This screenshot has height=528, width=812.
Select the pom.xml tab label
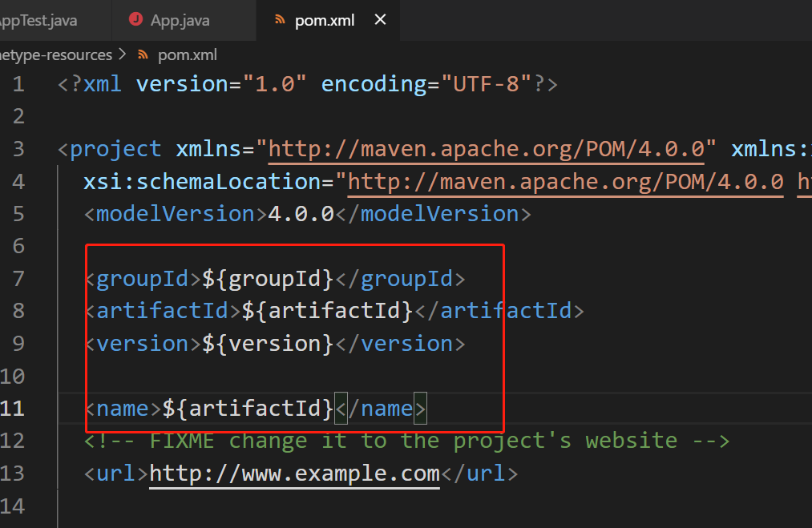click(325, 19)
